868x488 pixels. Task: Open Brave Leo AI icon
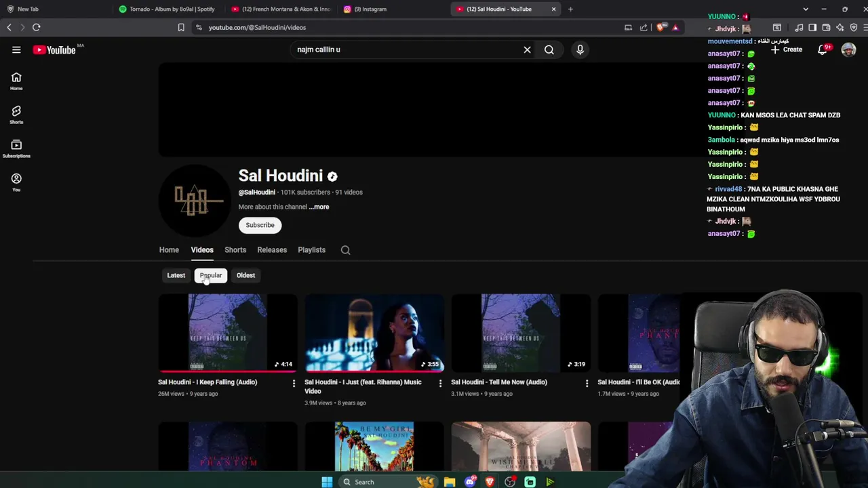(x=840, y=27)
